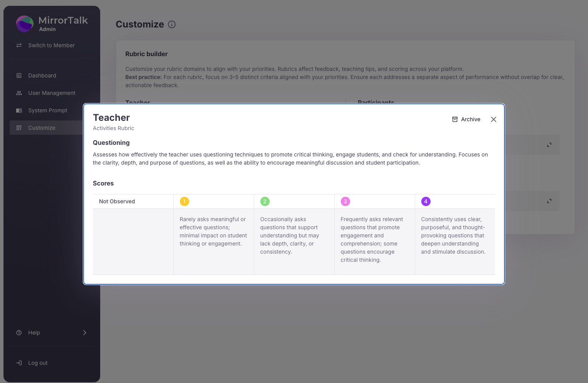Click the score 3 description text cell

371,239
